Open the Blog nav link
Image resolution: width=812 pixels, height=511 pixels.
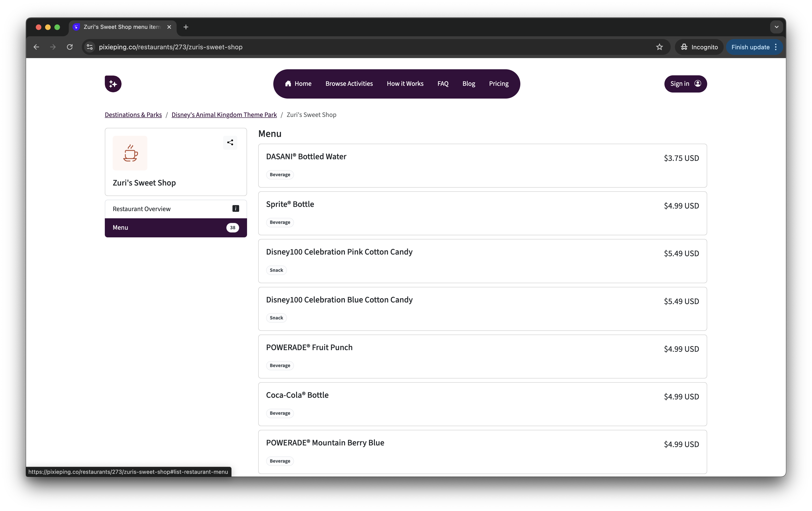tap(468, 84)
